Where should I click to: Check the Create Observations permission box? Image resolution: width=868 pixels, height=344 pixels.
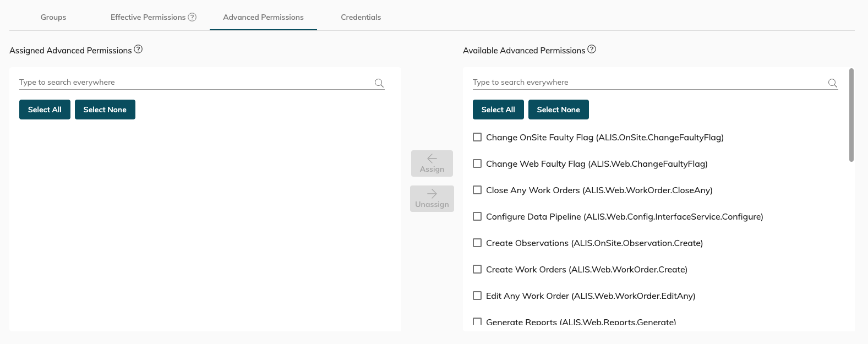click(x=477, y=243)
